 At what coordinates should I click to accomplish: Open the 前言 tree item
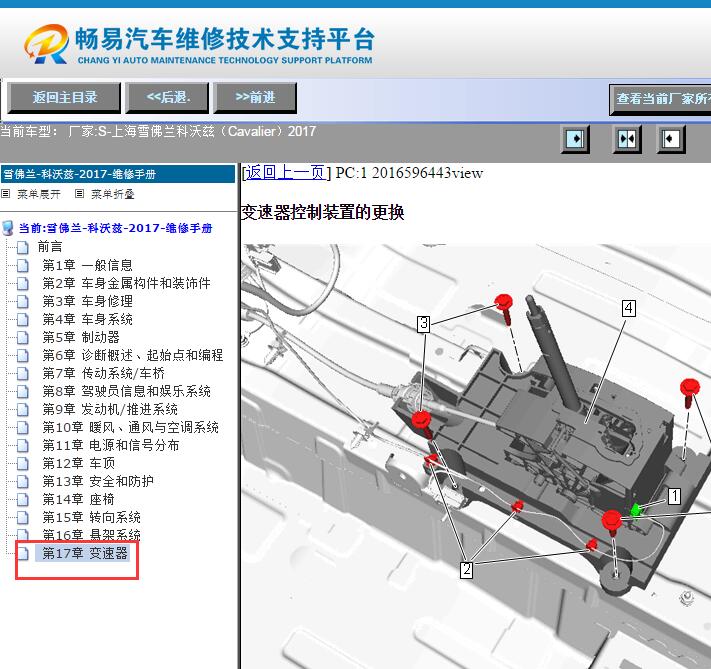[50, 247]
